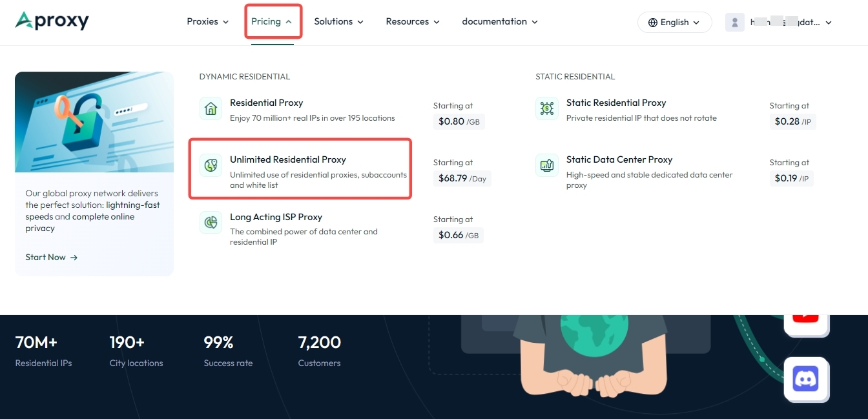Viewport: 868px width, 419px height.
Task: Click the $68.79 /Day price tag
Action: [462, 178]
